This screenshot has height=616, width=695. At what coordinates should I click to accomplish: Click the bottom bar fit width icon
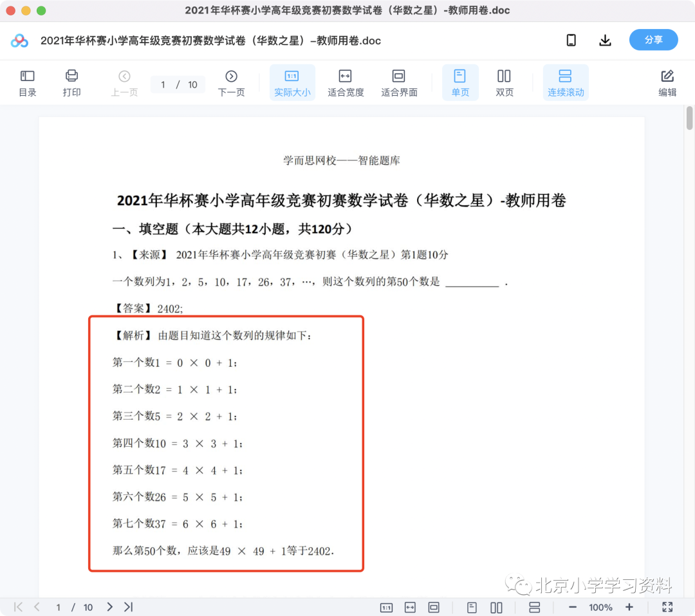pos(410,607)
